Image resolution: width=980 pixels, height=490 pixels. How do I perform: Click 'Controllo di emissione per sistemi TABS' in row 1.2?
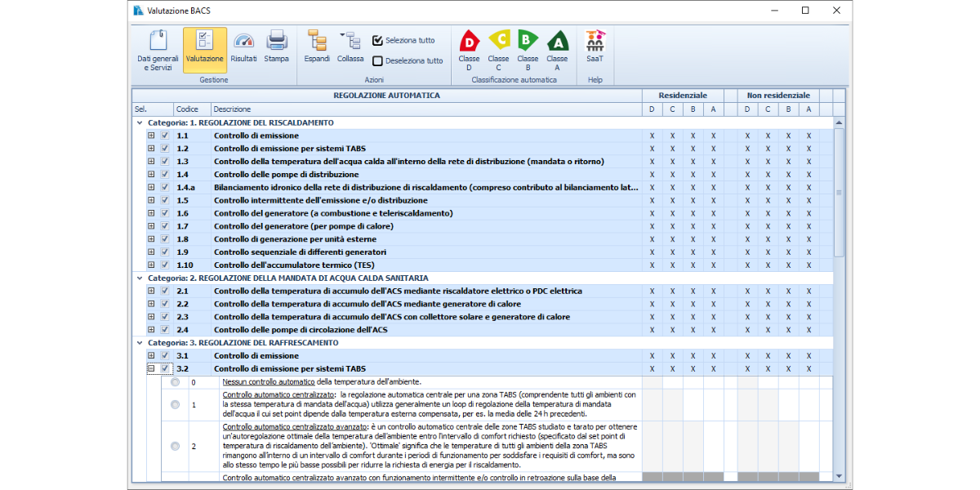click(x=290, y=149)
